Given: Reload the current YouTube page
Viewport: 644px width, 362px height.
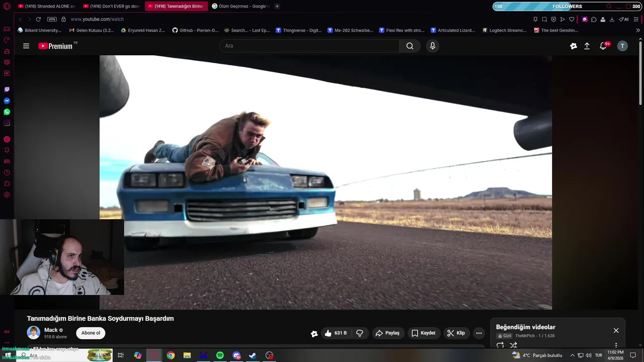Looking at the screenshot, I should 38,19.
